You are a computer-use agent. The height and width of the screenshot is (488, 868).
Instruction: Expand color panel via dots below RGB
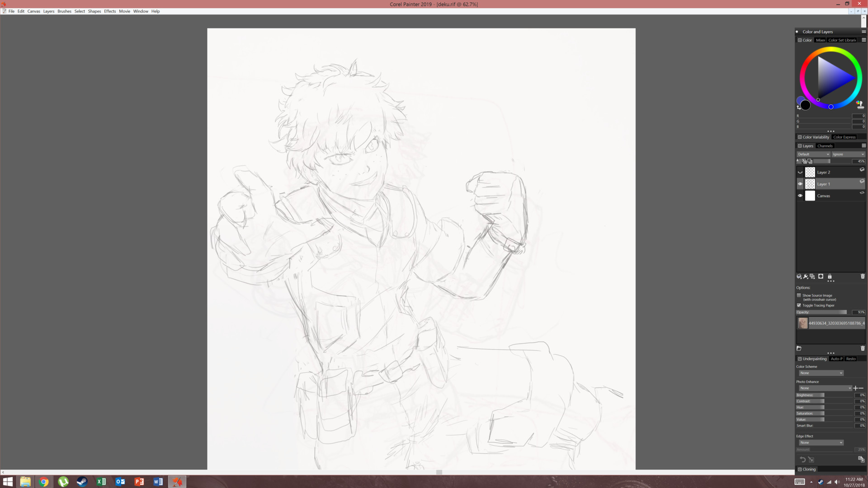pos(830,131)
